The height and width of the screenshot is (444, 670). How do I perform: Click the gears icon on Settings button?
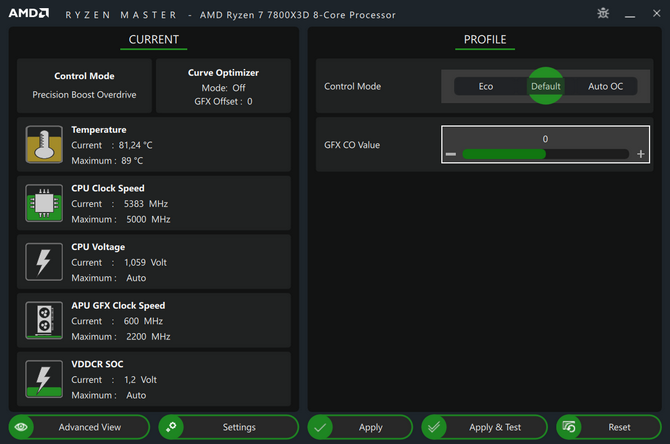171,427
